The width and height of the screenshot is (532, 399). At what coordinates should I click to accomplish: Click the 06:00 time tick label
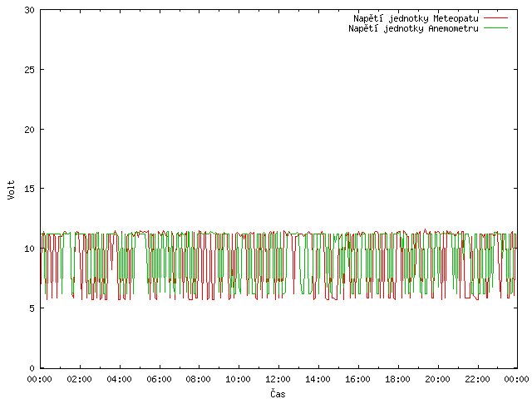pyautogui.click(x=159, y=379)
